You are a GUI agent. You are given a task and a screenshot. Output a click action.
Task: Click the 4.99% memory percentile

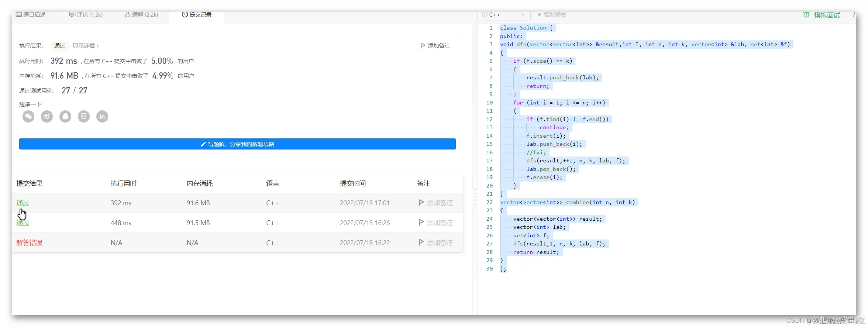(163, 76)
